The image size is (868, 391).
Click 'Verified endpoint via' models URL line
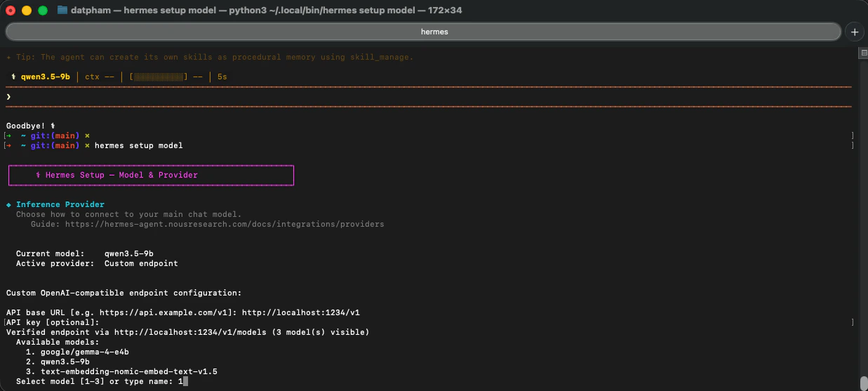click(187, 332)
